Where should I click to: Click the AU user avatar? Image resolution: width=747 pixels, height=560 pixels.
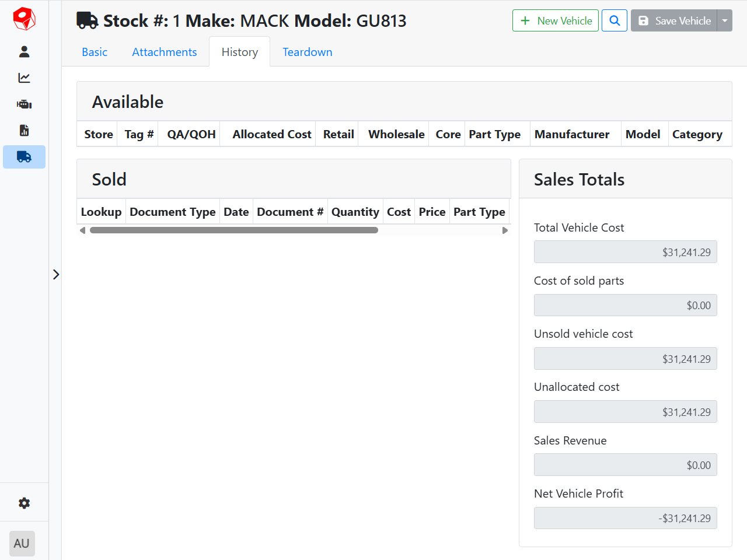point(22,544)
